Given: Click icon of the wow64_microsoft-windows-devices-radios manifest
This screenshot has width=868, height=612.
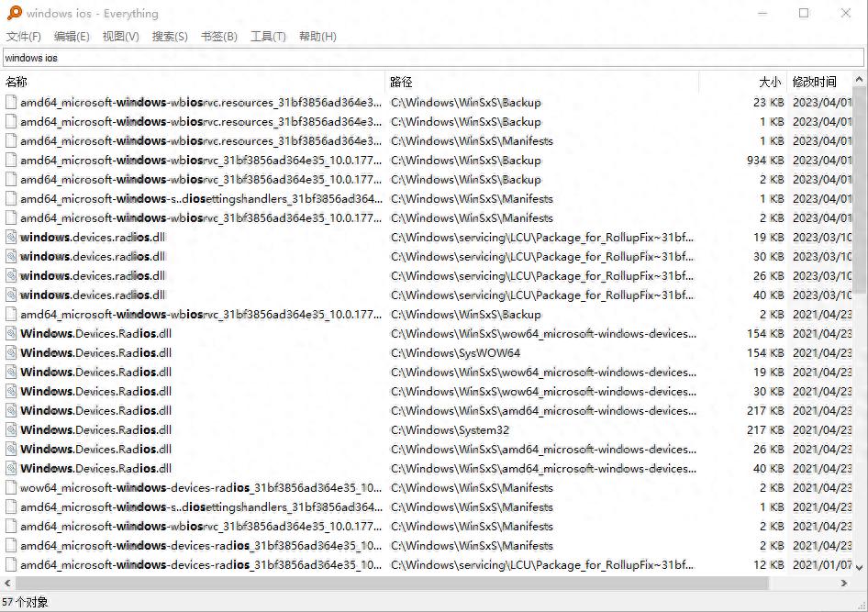Looking at the screenshot, I should 11,488.
